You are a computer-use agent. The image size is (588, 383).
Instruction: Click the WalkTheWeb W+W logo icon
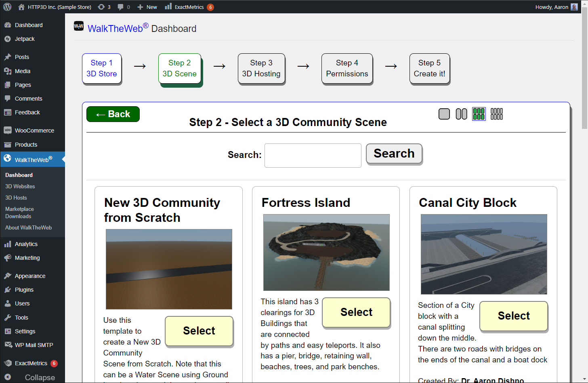tap(79, 26)
